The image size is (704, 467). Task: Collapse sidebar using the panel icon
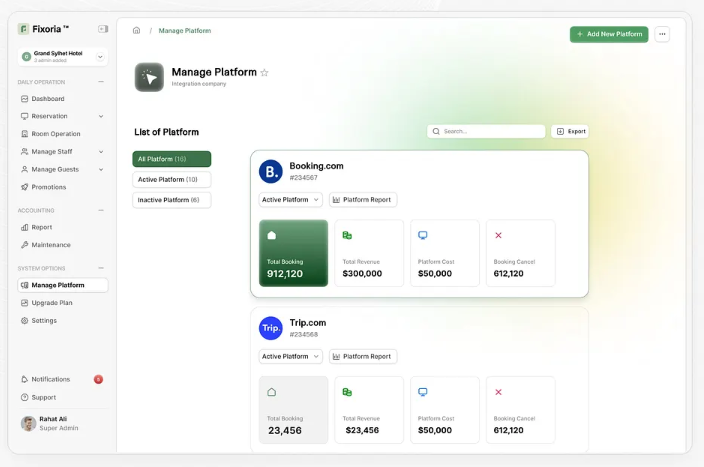click(103, 29)
